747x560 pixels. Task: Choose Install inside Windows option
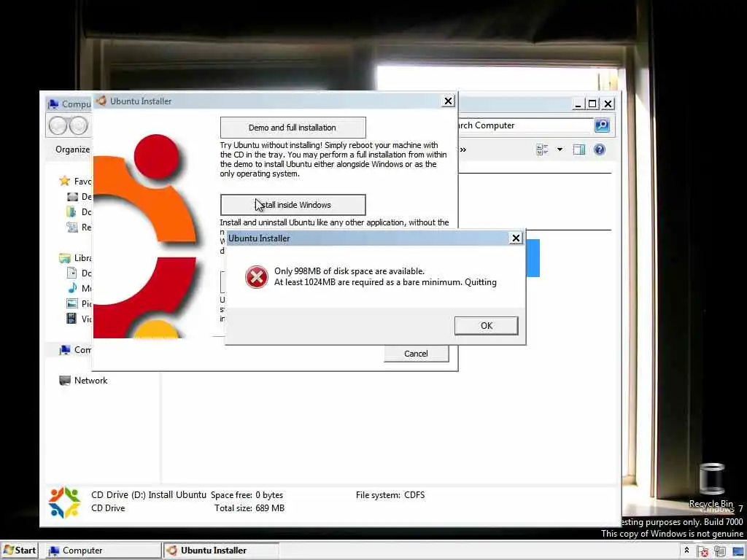293,205
